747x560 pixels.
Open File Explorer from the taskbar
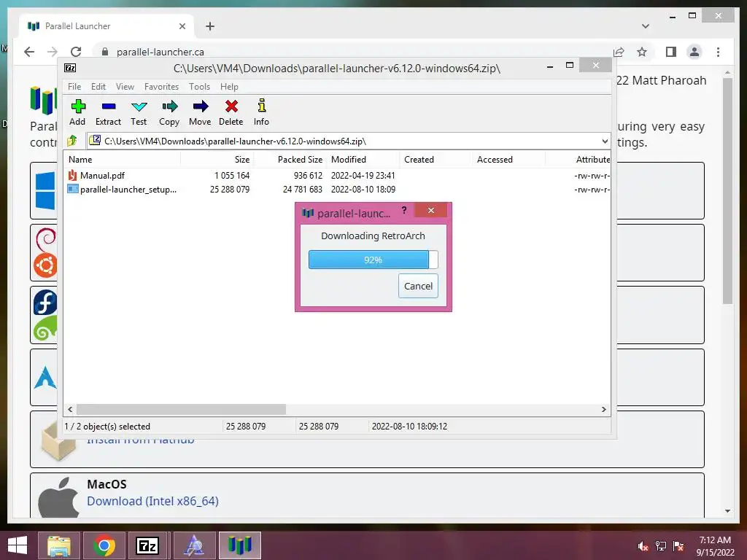click(59, 545)
